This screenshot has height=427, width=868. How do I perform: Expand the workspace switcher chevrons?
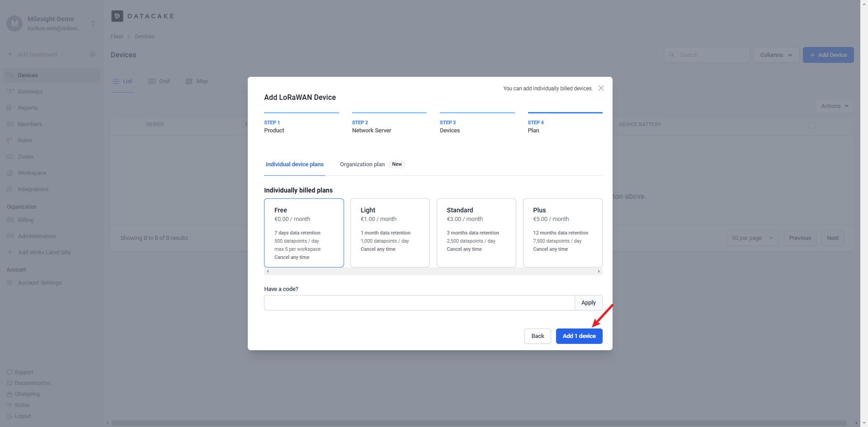(x=93, y=23)
